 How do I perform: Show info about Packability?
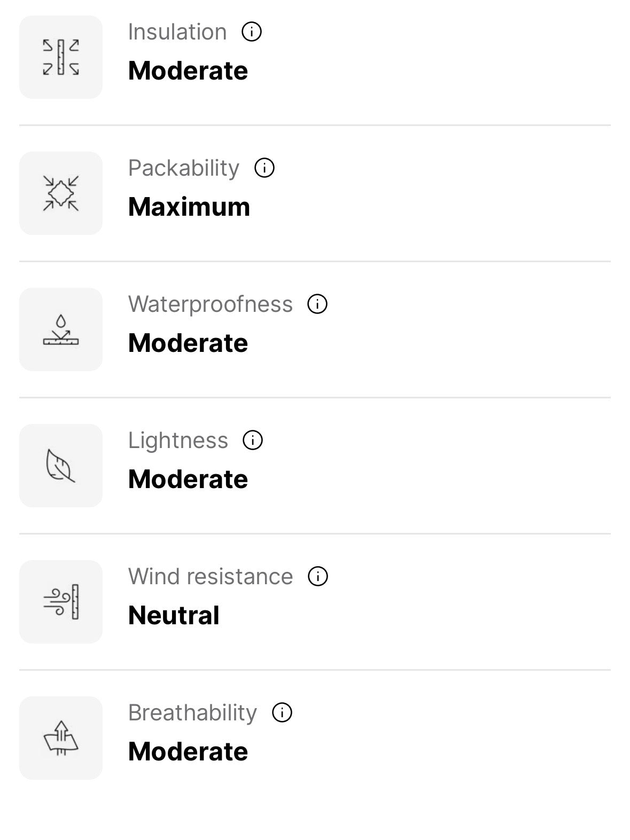coord(265,168)
